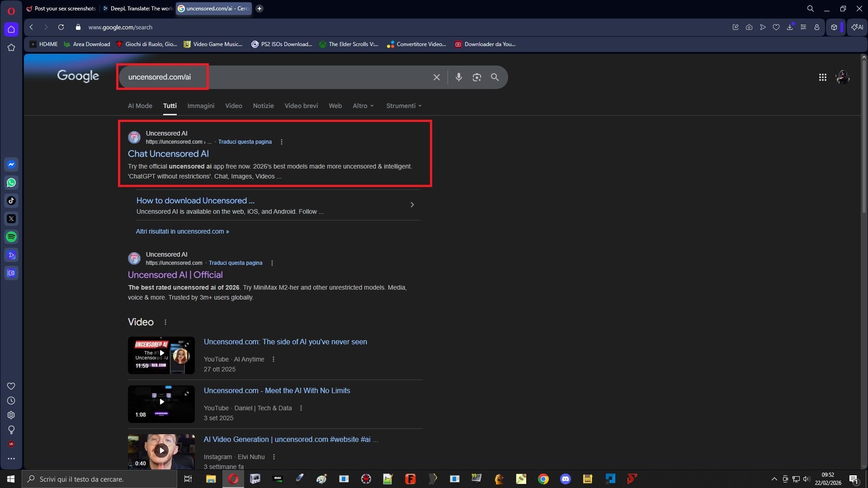Open the Chat Uncensored AI link
The width and height of the screenshot is (868, 488).
click(x=168, y=154)
